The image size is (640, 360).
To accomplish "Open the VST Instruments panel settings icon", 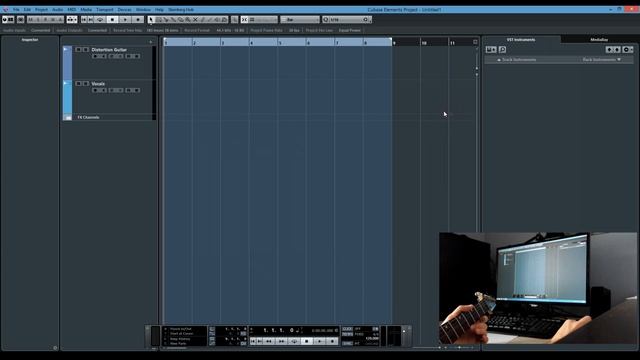I will tap(628, 49).
